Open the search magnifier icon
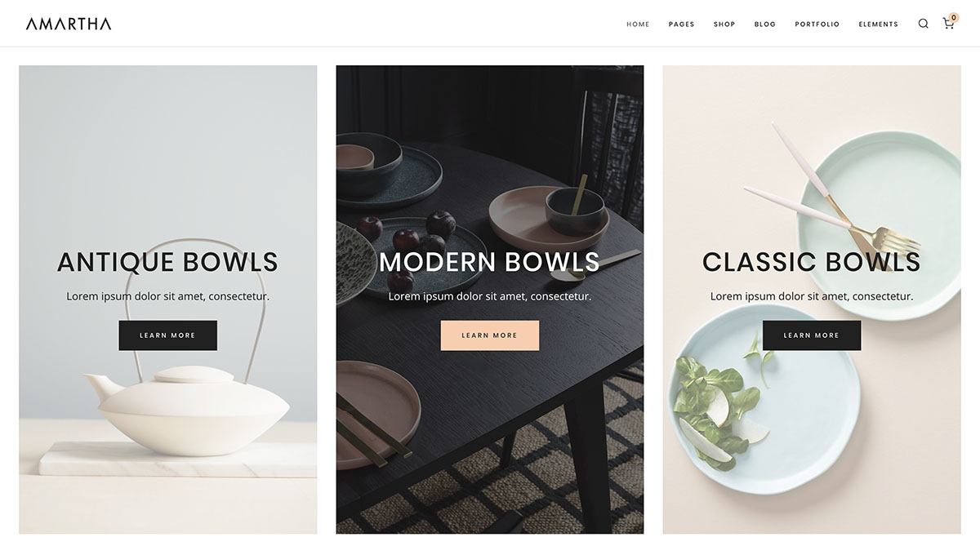980x546 pixels. [x=923, y=24]
